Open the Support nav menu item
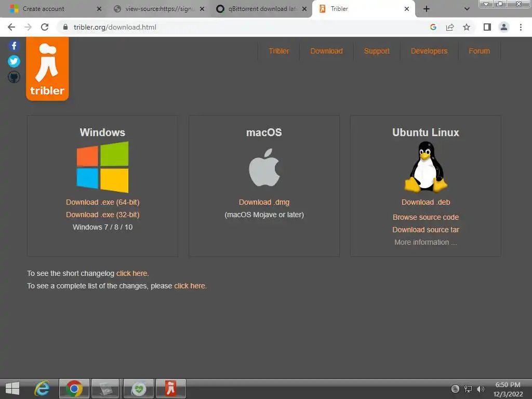The width and height of the screenshot is (532, 399). tap(377, 51)
